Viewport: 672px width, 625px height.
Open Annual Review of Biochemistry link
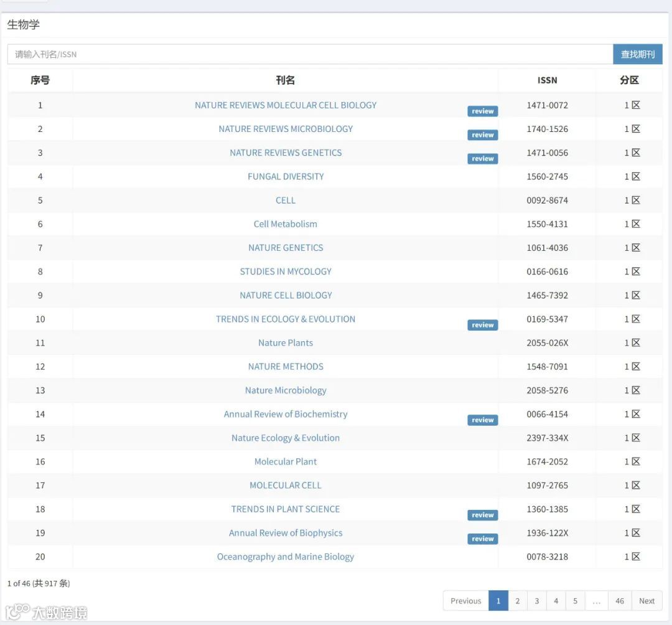(x=286, y=415)
